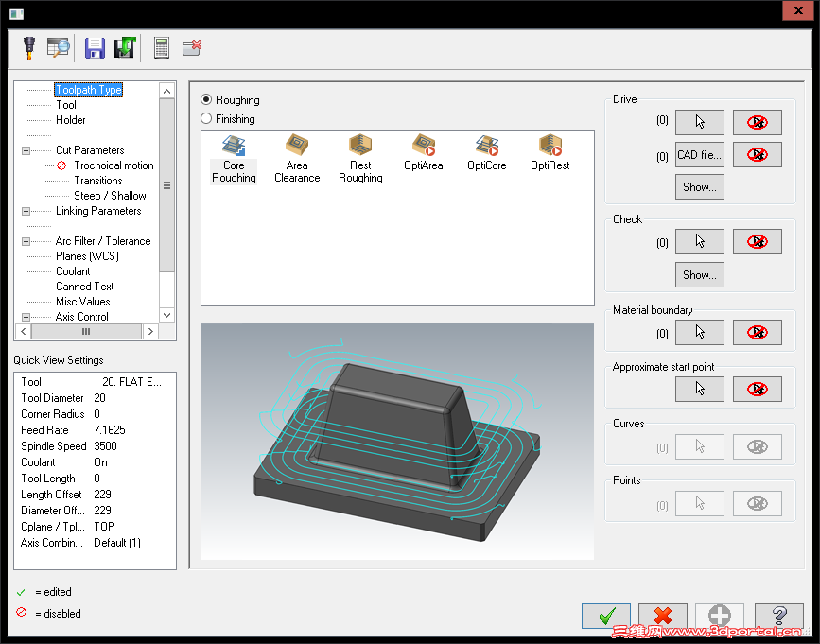This screenshot has width=820, height=644.
Task: Click the toolpath preview image
Action: [397, 442]
